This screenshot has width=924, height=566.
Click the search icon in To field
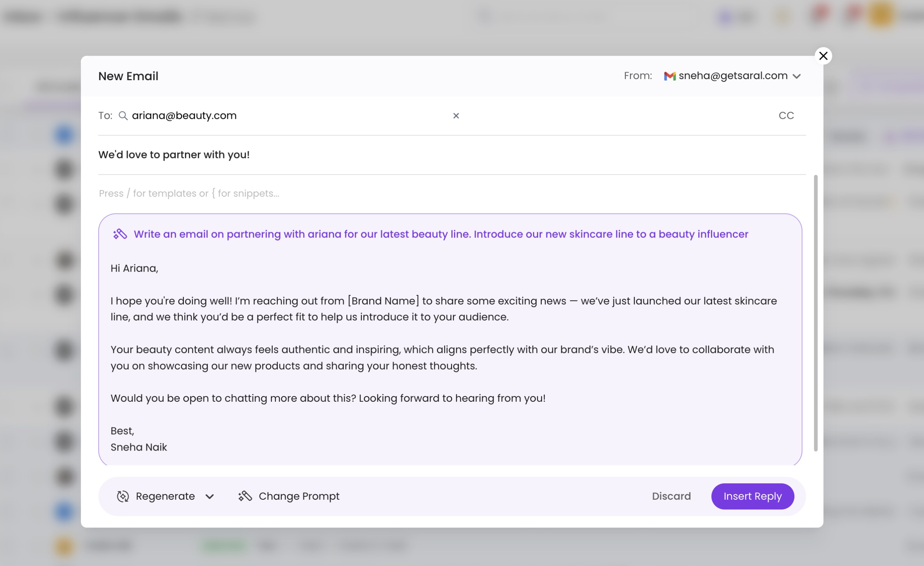[x=123, y=115]
